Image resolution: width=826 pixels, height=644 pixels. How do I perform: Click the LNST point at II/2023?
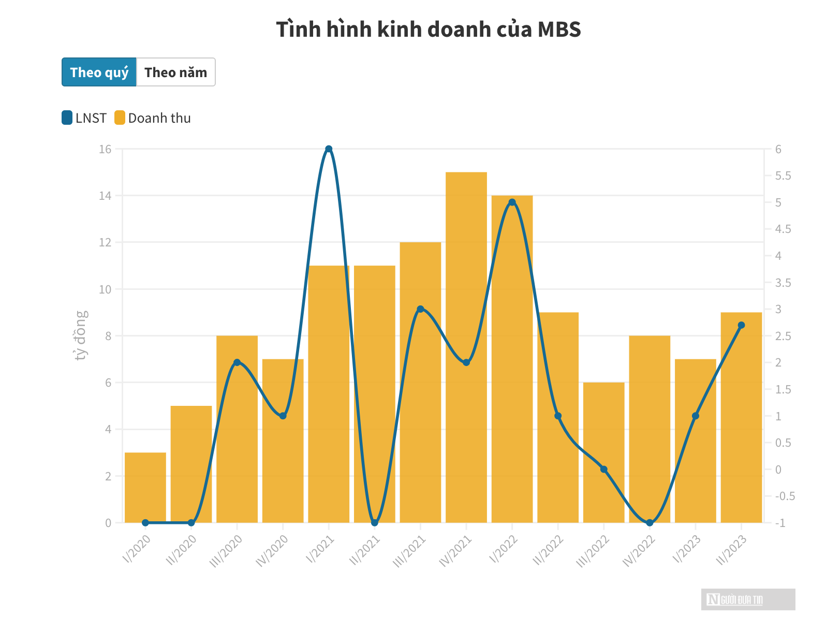[741, 325]
